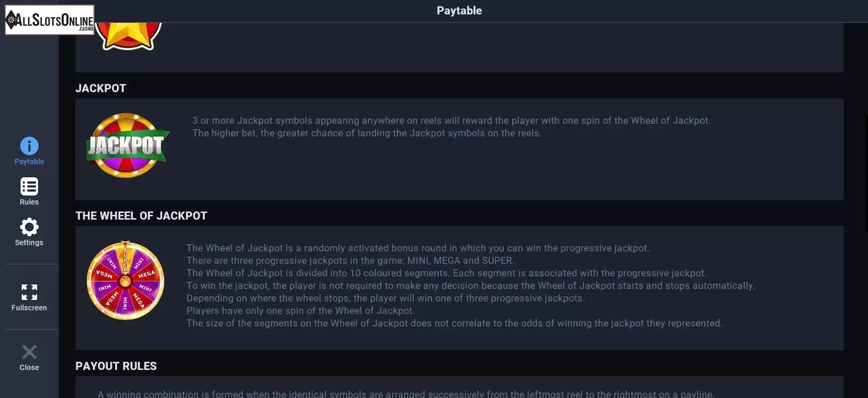
Task: Click the PAYOUT RULES heading
Action: 116,366
